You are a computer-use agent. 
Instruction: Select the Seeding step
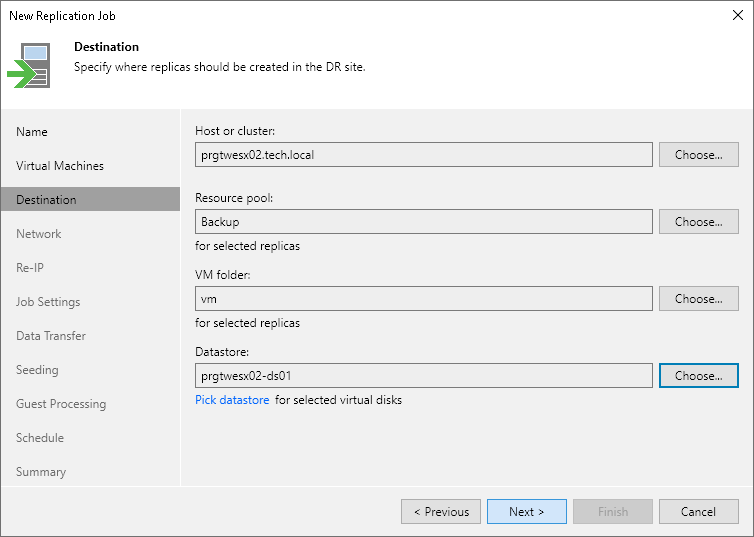(x=37, y=370)
